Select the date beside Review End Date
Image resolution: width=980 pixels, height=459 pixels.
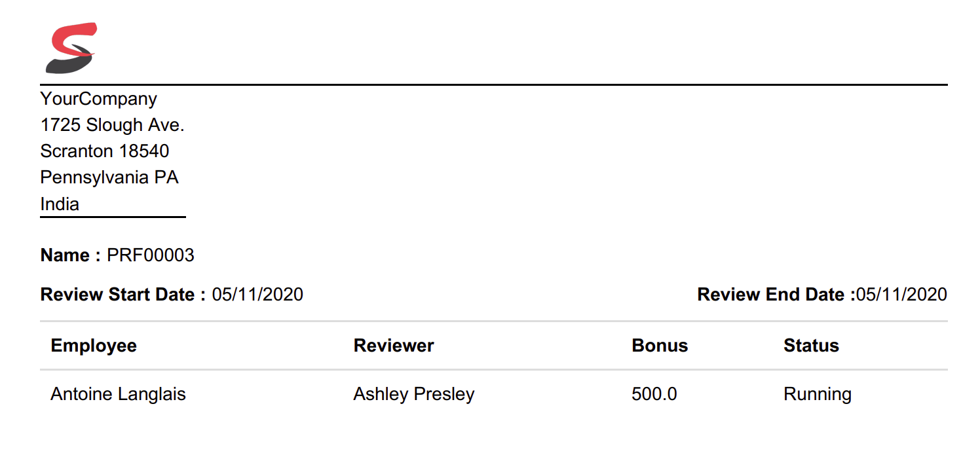[901, 295]
